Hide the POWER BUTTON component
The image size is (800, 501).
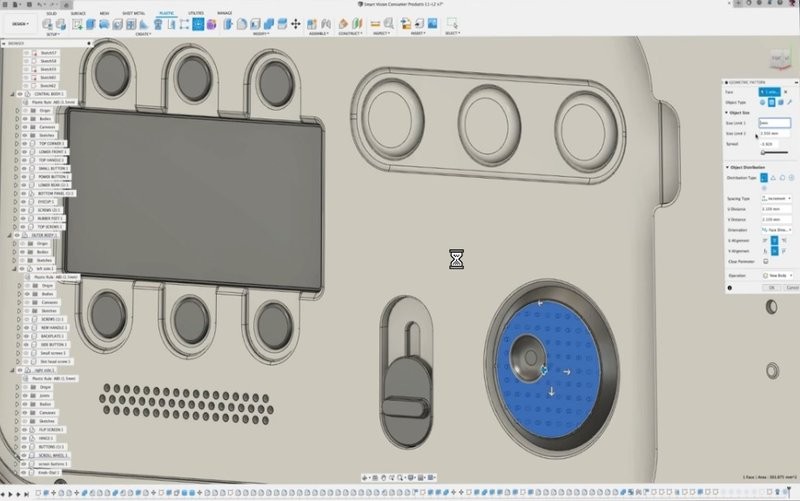click(27, 176)
